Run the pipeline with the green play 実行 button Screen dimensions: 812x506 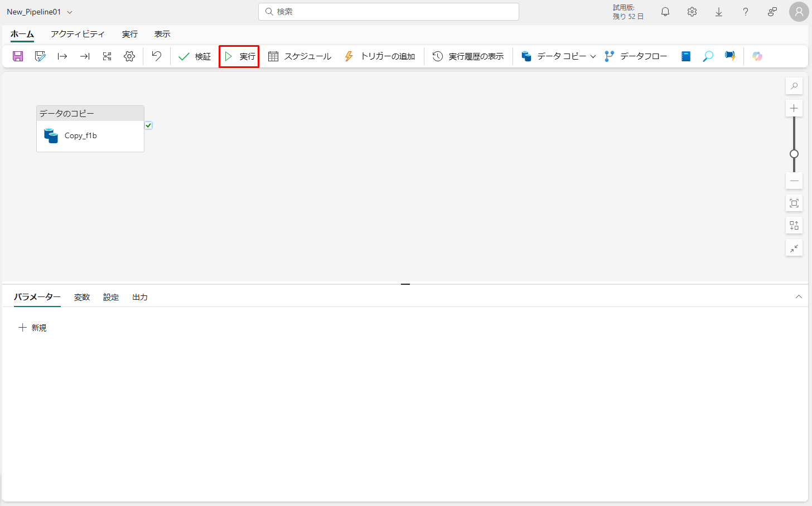tap(239, 56)
